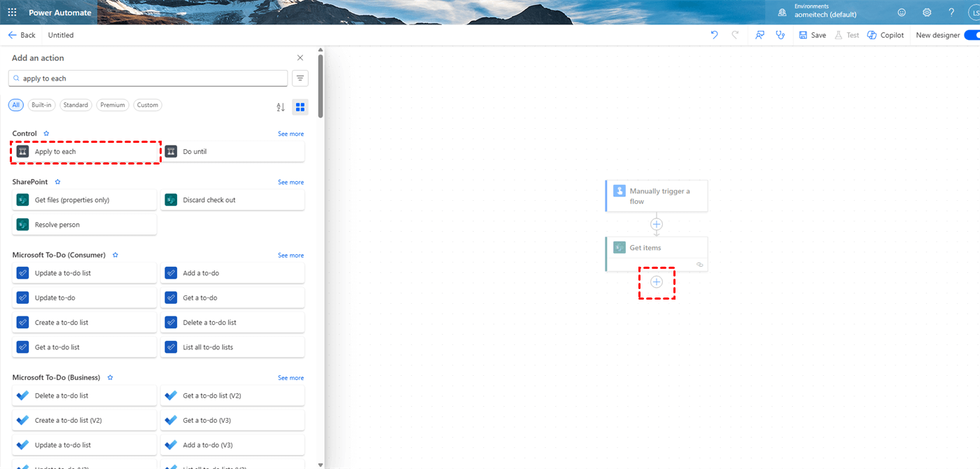Favorite the Control connector star
The height and width of the screenshot is (469, 980).
point(47,133)
